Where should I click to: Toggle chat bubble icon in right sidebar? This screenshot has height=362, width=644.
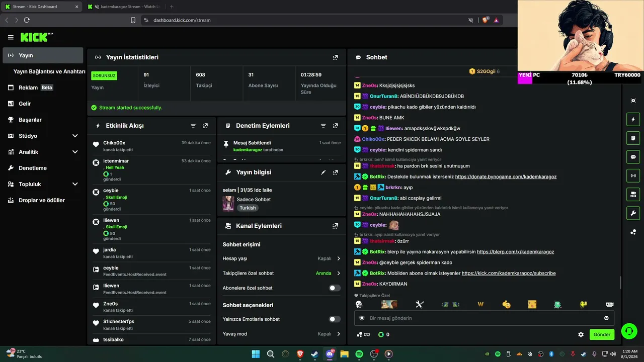[x=633, y=157]
